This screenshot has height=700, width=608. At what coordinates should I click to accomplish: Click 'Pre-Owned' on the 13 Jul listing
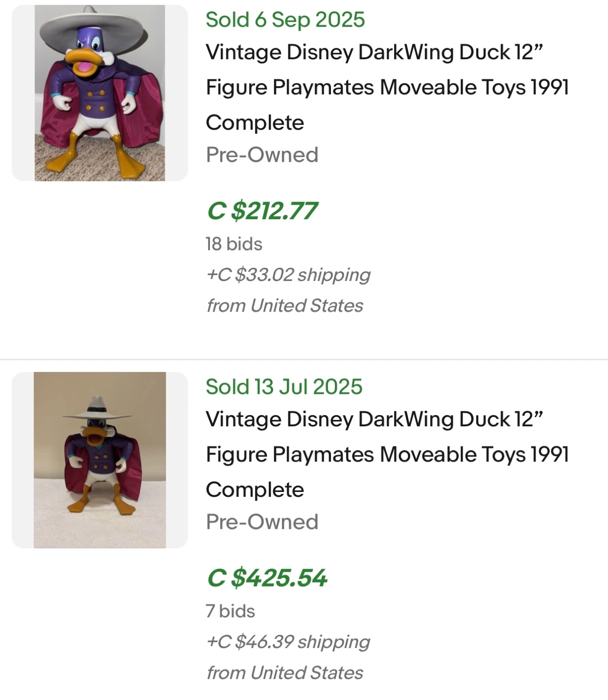(262, 522)
